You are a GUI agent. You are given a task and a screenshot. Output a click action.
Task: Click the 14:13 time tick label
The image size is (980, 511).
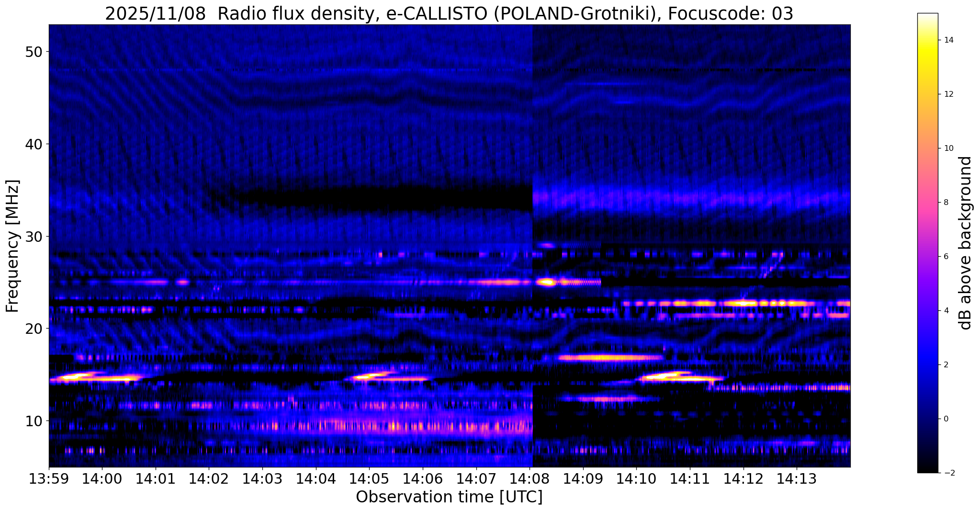click(x=796, y=479)
